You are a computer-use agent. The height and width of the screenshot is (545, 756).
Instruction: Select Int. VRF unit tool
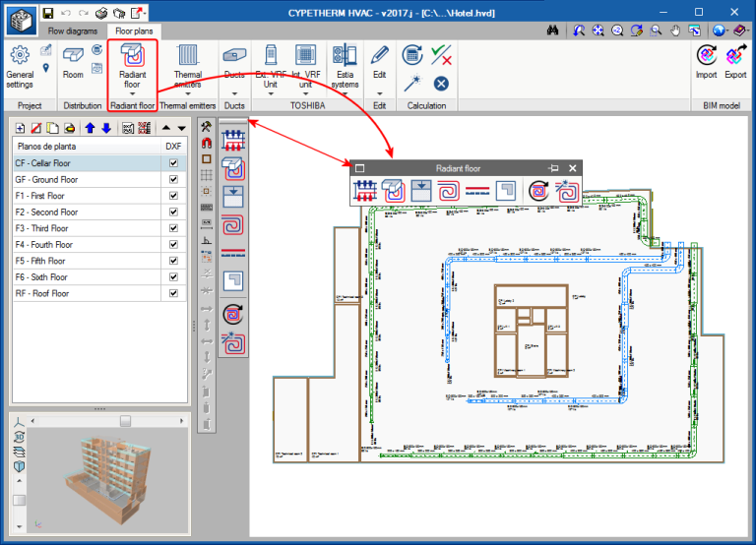(306, 67)
